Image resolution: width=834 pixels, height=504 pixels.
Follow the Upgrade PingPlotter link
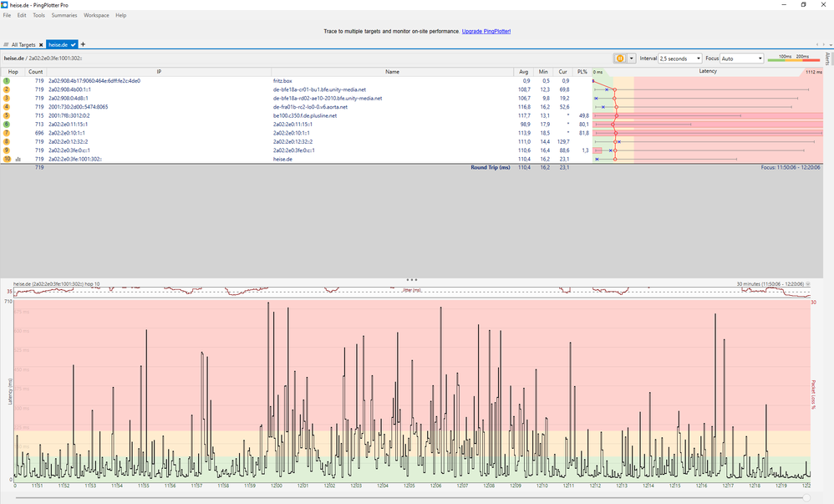coord(486,32)
